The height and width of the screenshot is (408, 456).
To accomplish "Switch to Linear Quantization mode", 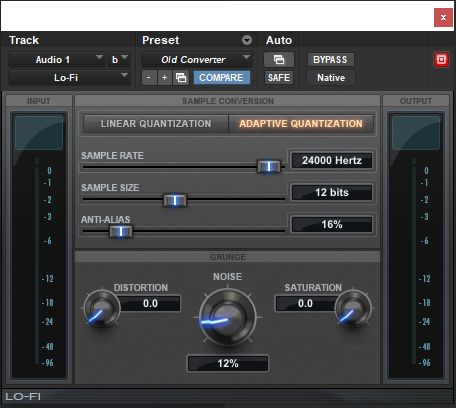I will point(156,124).
